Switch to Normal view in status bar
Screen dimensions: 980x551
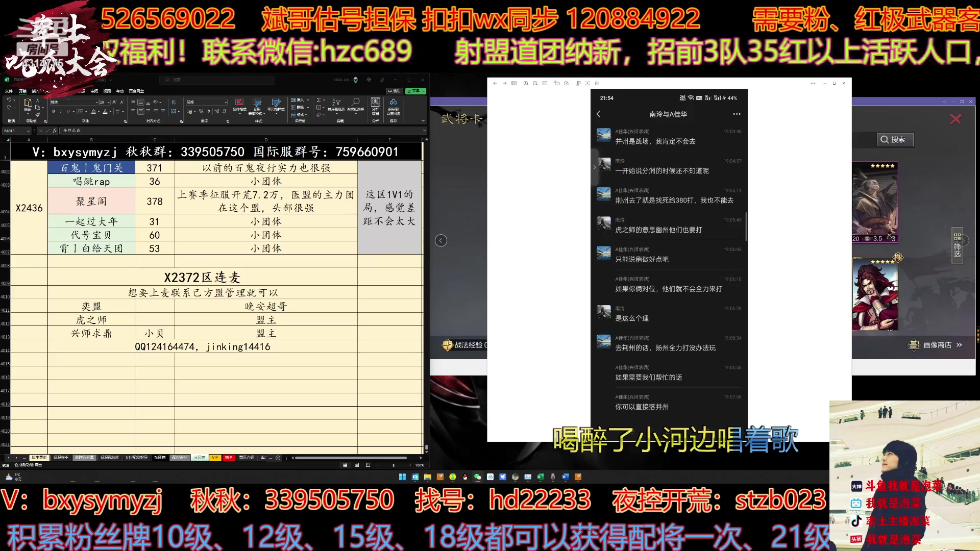click(345, 465)
